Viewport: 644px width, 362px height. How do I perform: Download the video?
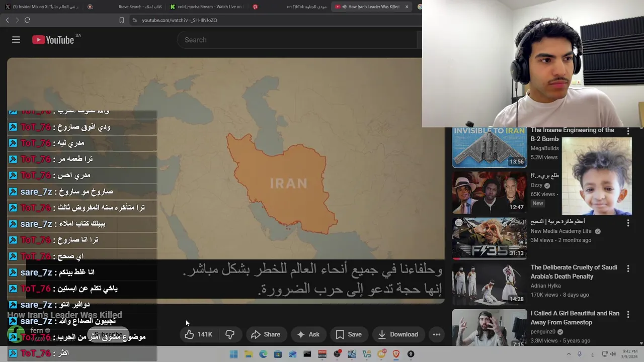(x=398, y=334)
